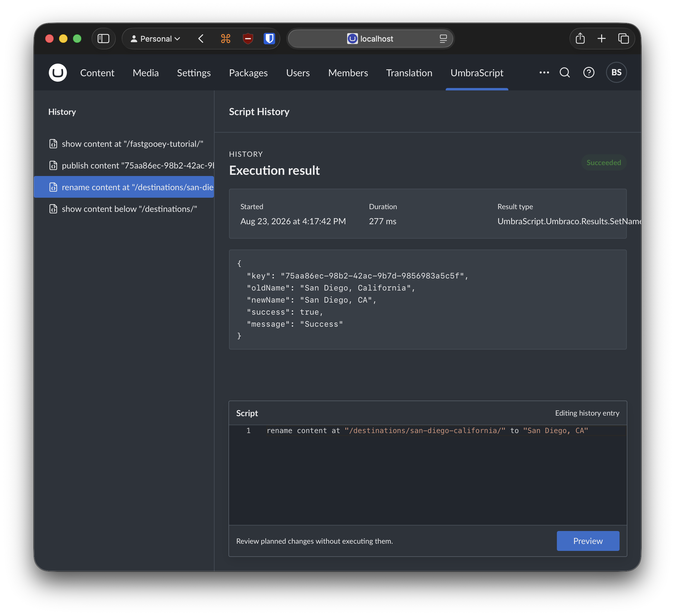The height and width of the screenshot is (616, 675).
Task: Open the three-dots more sections menu
Action: 544,73
